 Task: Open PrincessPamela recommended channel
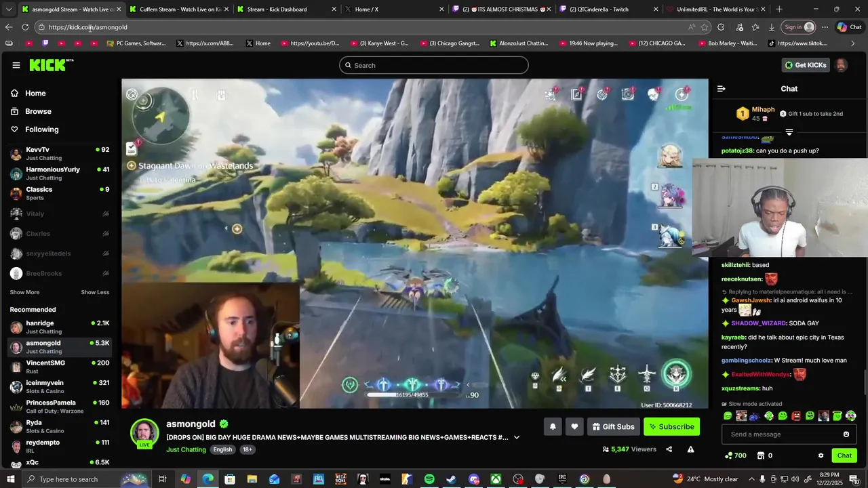click(60, 407)
